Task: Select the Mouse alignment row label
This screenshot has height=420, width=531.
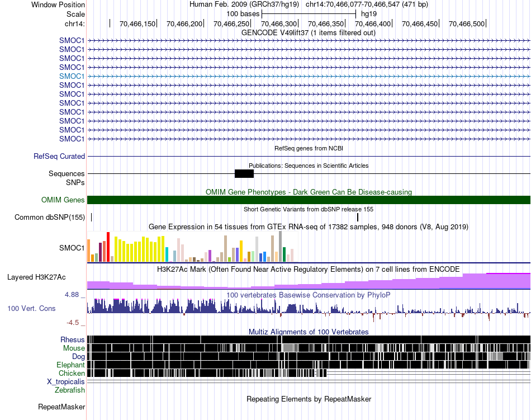Action: click(74, 348)
